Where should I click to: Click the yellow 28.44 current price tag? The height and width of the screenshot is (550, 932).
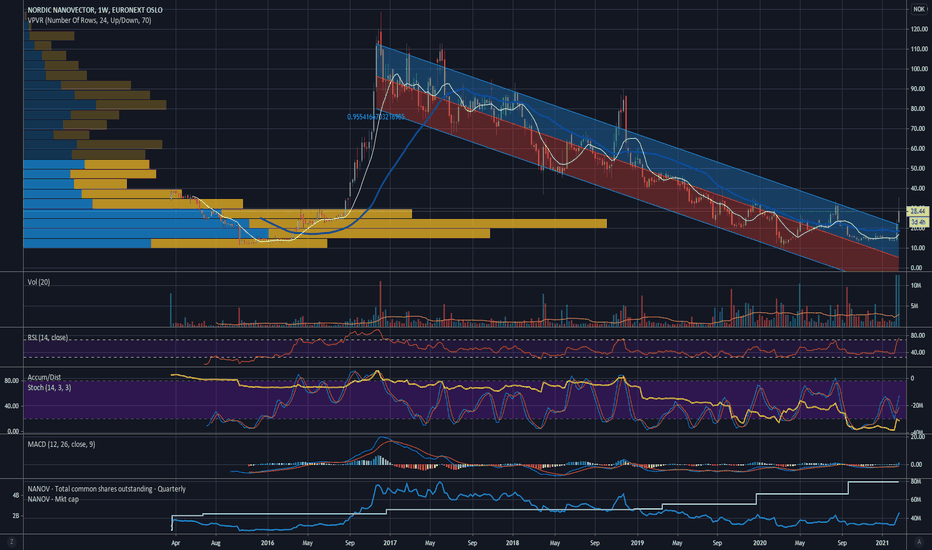point(918,211)
